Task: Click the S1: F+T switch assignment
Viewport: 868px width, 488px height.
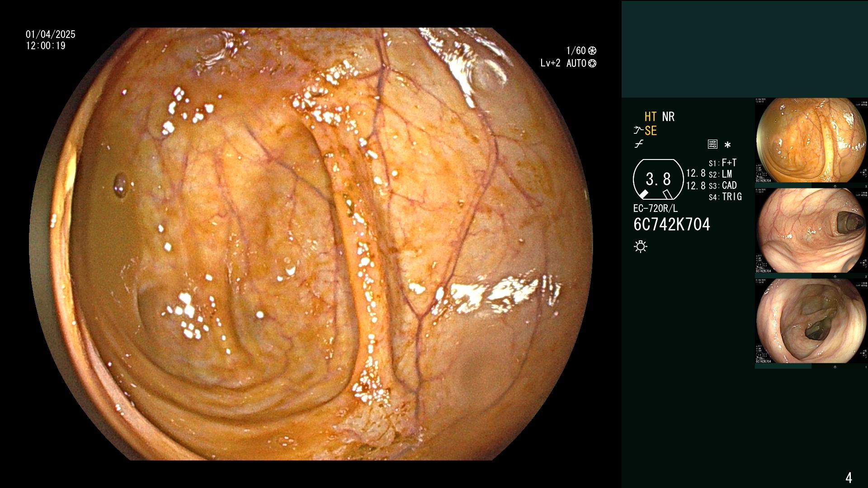Action: point(722,163)
